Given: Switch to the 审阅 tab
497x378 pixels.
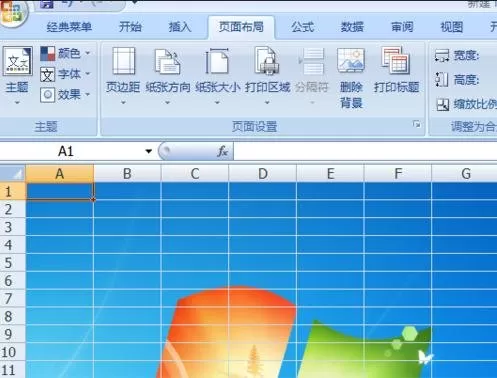Looking at the screenshot, I should tap(402, 27).
